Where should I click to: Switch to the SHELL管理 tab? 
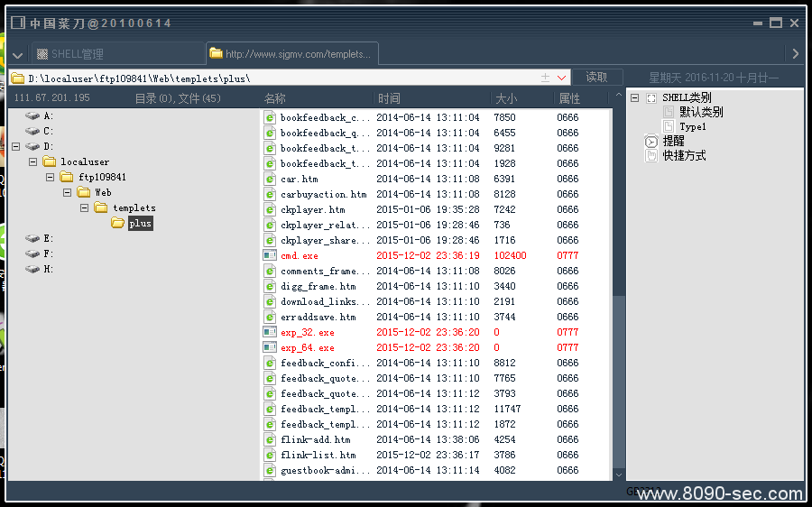point(118,54)
